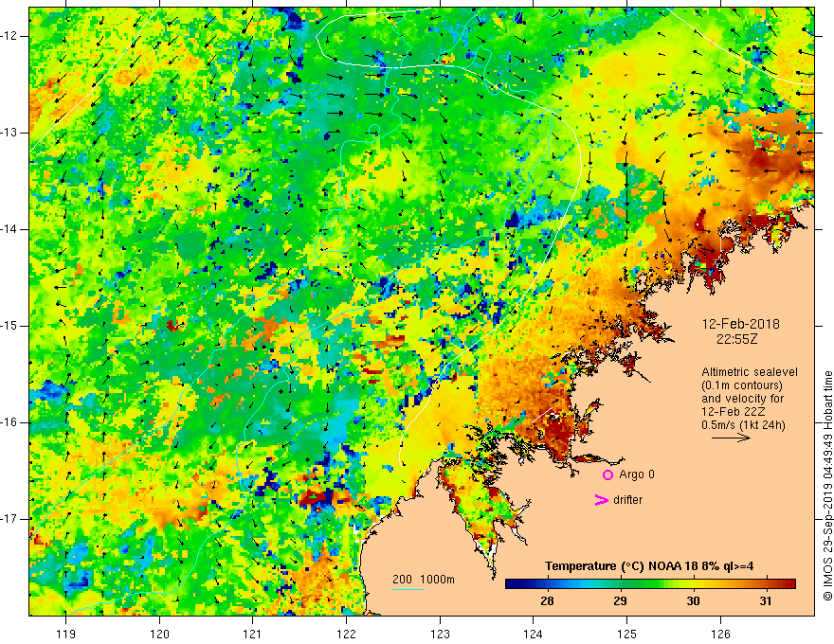Screen dimensions: 834x644
Task: Click the '200 1000m' depth contour label
Action: point(424,580)
